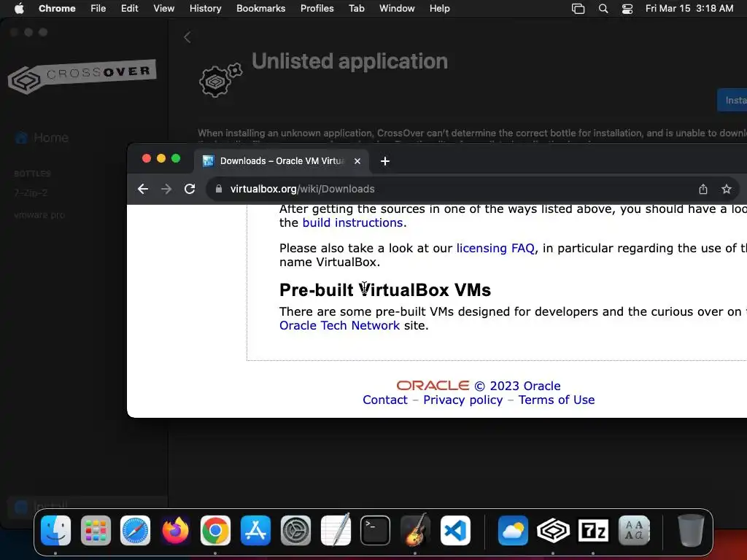The width and height of the screenshot is (747, 560).
Task: Open Visual Studio Code from the Dock
Action: pos(455,530)
